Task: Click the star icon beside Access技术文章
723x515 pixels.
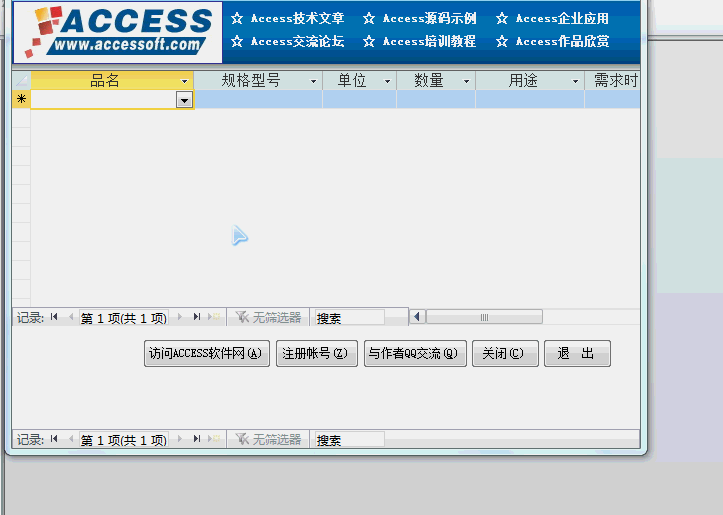Action: coord(237,18)
